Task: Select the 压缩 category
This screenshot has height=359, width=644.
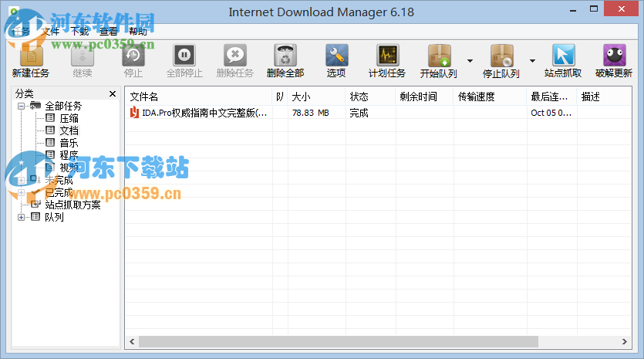Action: click(69, 118)
